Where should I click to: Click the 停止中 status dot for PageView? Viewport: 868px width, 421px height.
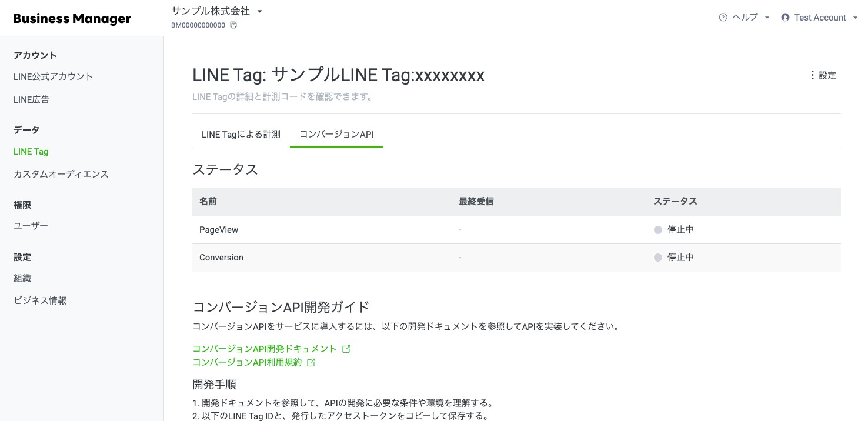[658, 230]
